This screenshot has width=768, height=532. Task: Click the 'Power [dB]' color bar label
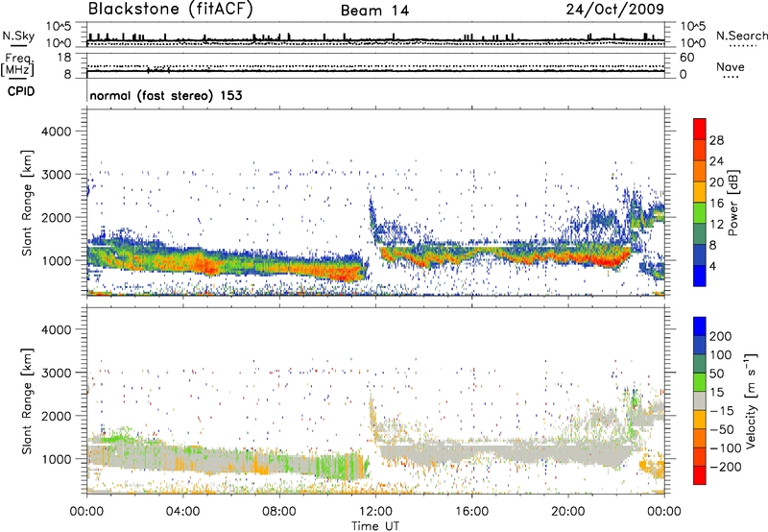point(732,203)
